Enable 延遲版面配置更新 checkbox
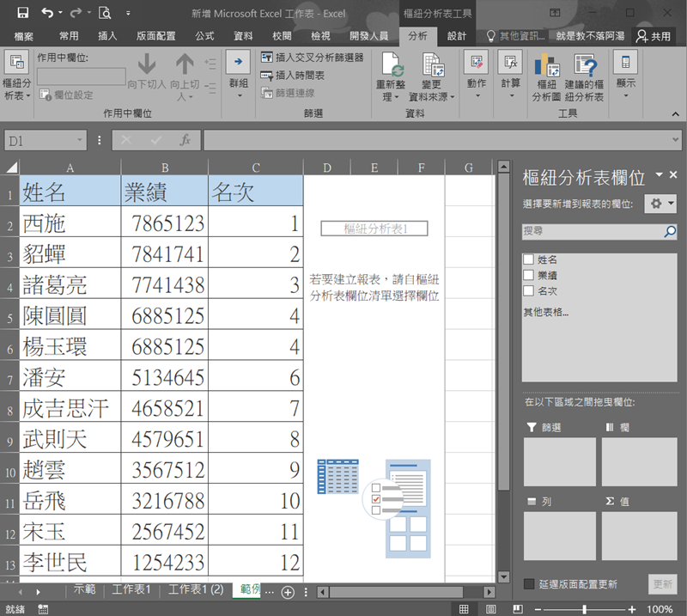 pos(530,584)
